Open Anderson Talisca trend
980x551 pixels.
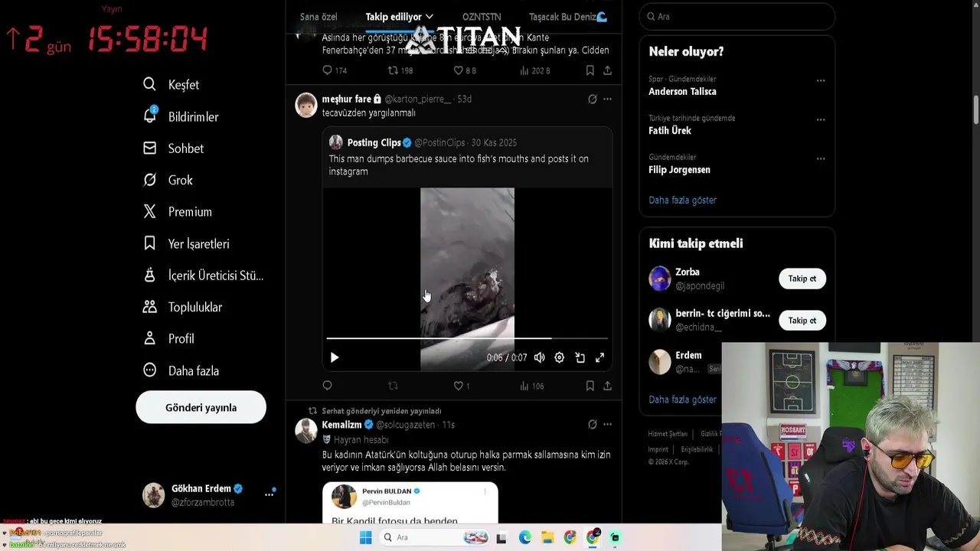[x=682, y=91]
